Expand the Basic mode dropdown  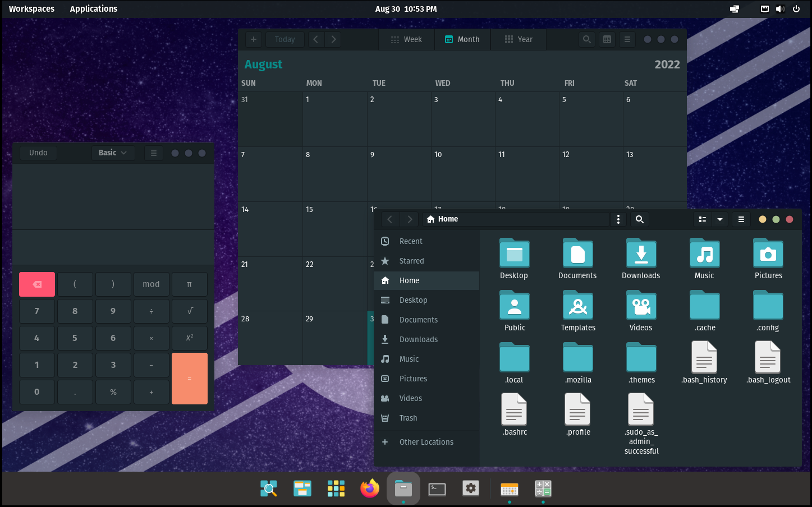[x=113, y=153]
